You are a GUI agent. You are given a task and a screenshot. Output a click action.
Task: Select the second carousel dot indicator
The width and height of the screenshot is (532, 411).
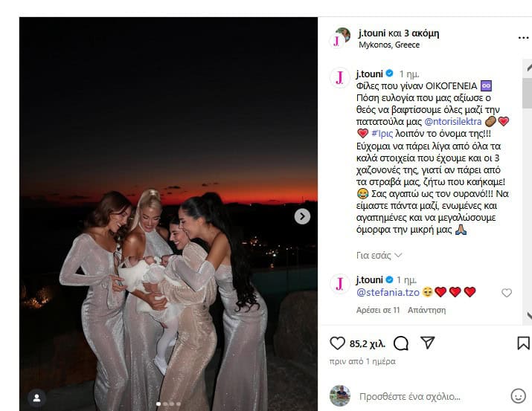point(165,404)
